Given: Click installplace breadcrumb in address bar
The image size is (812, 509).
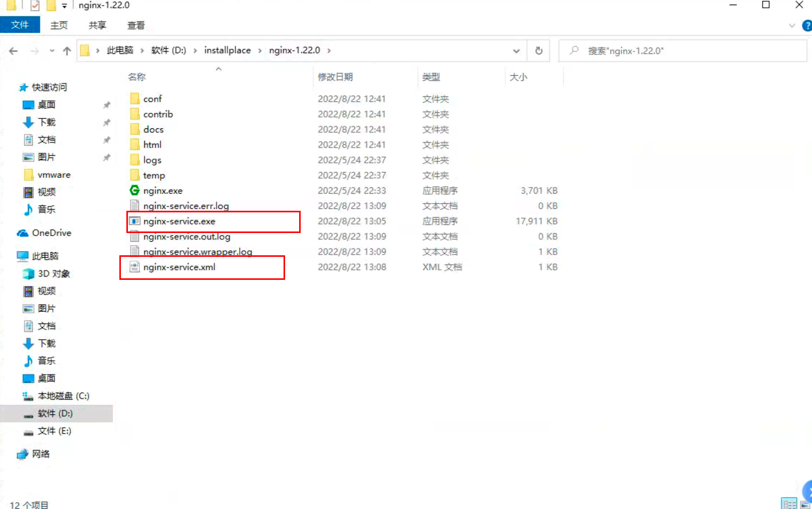Looking at the screenshot, I should [227, 50].
